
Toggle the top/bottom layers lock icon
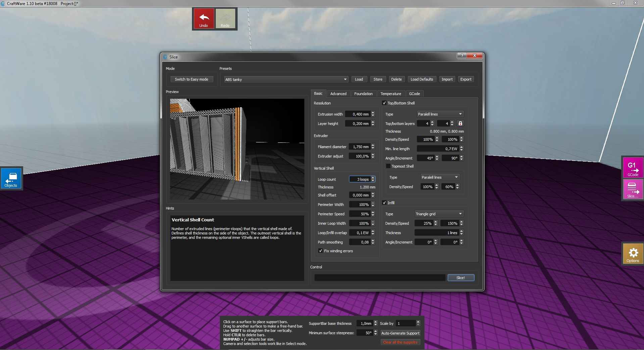(460, 124)
